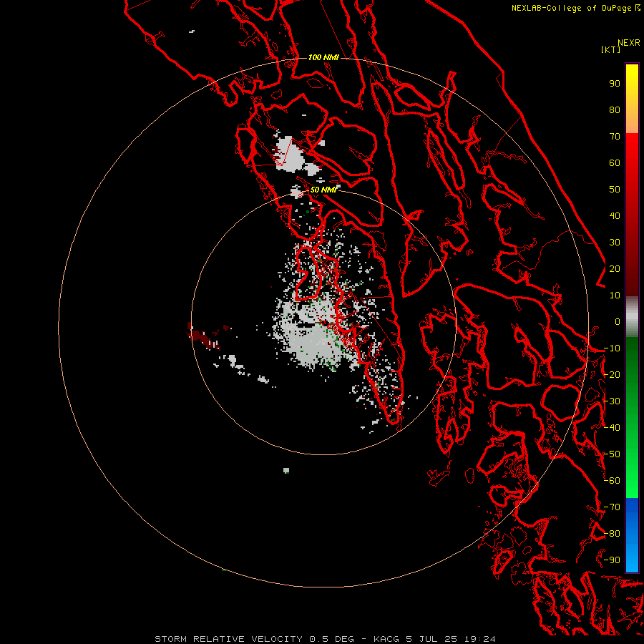Image resolution: width=644 pixels, height=644 pixels.
Task: Click the 100 NMI range ring label
Action: tap(323, 57)
